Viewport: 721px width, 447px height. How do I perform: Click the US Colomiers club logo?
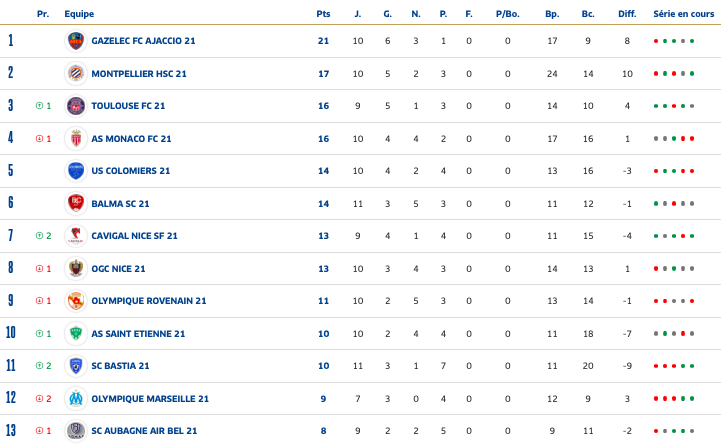[75, 171]
